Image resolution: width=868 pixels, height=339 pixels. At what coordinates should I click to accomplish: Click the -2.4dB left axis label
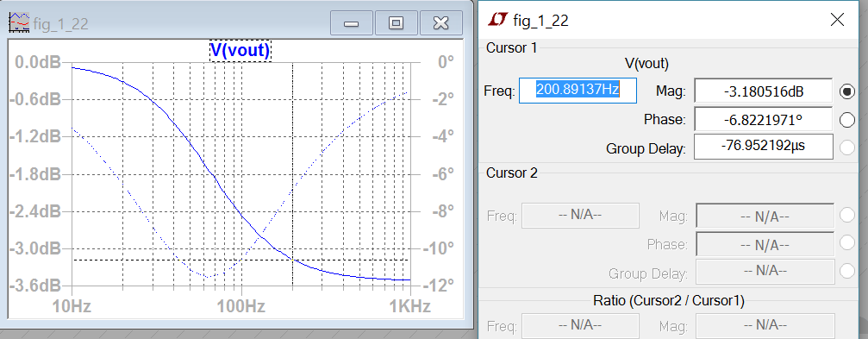click(34, 211)
